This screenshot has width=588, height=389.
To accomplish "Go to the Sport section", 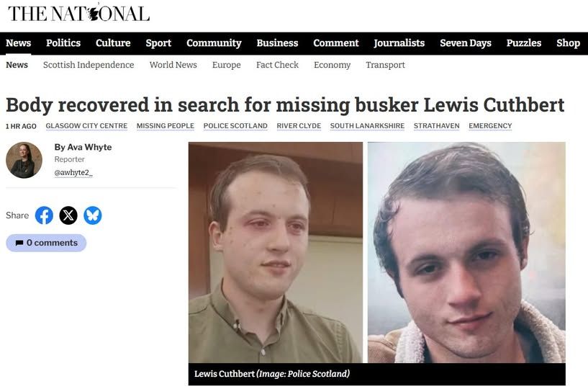I will tap(158, 43).
